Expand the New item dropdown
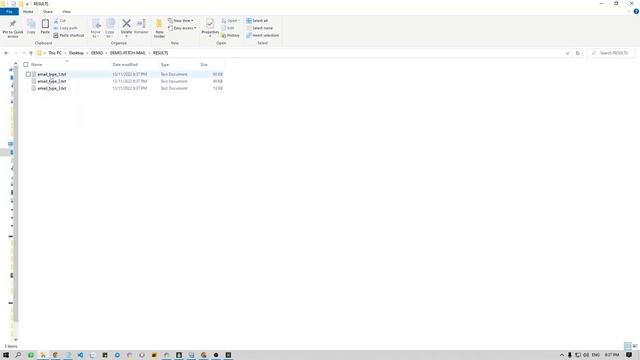This screenshot has height=360, width=640. pos(181,20)
